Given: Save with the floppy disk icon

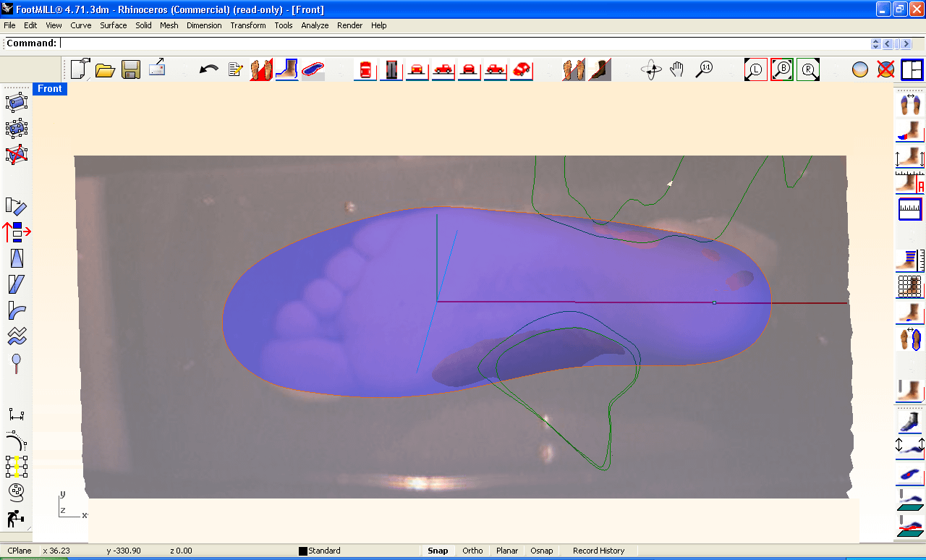Looking at the screenshot, I should point(131,69).
